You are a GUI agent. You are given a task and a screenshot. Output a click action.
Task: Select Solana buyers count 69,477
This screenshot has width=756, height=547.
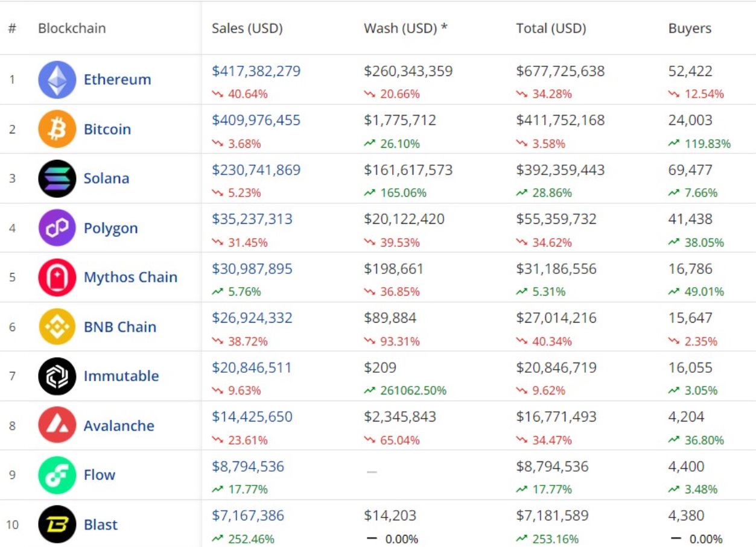click(x=690, y=170)
